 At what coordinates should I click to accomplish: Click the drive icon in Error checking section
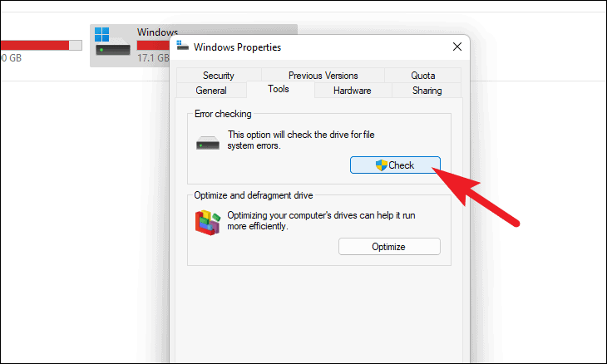click(x=208, y=143)
